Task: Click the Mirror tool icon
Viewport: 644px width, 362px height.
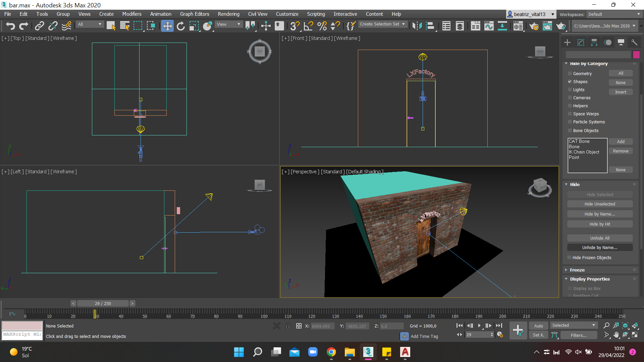Action: 417,26
